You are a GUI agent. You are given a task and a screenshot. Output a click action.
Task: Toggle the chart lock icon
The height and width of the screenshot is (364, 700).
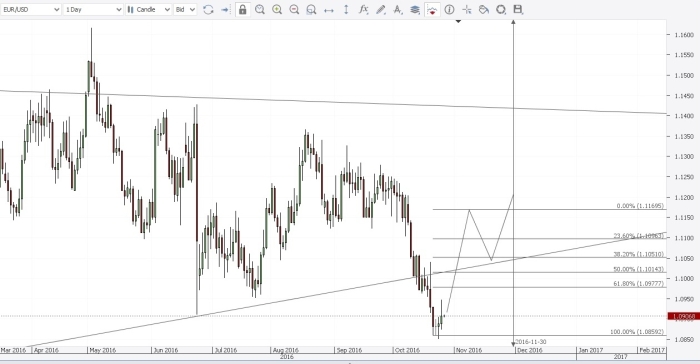[242, 9]
